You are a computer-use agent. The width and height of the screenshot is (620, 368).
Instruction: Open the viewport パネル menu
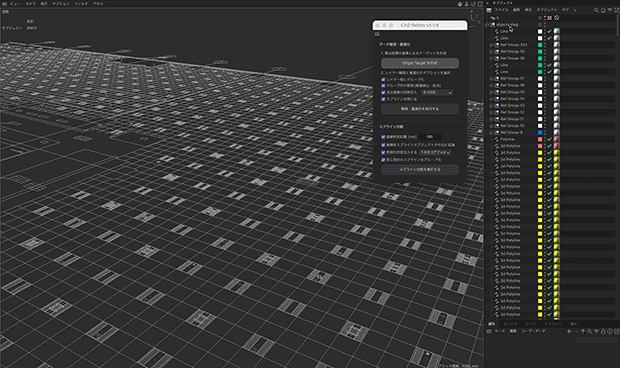98,4
